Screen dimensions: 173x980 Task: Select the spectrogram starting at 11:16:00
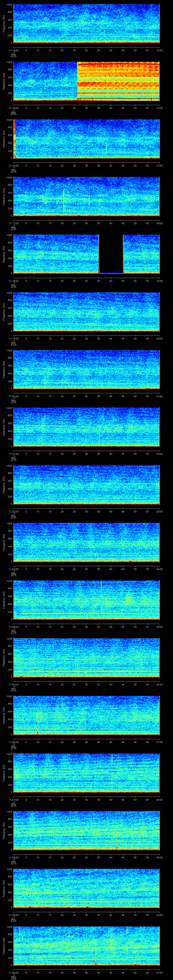click(x=86, y=139)
